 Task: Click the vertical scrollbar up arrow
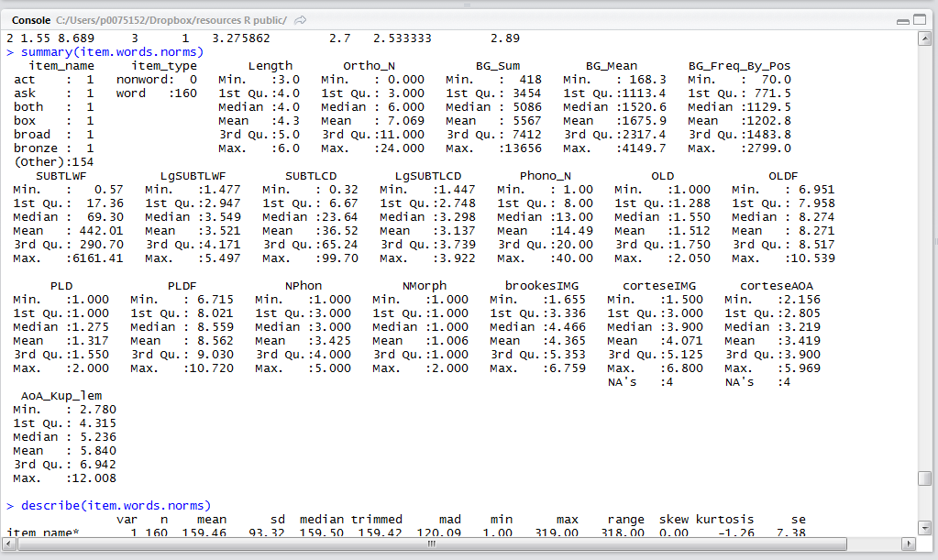925,38
